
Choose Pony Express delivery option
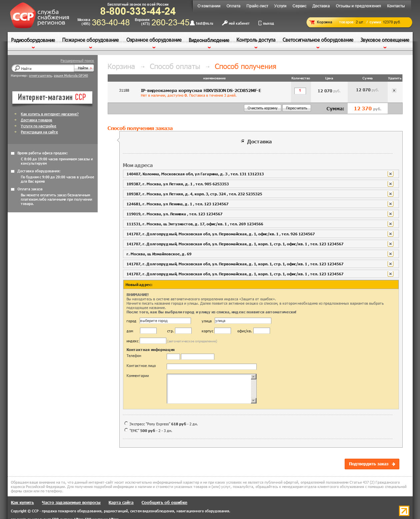pyautogui.click(x=126, y=423)
